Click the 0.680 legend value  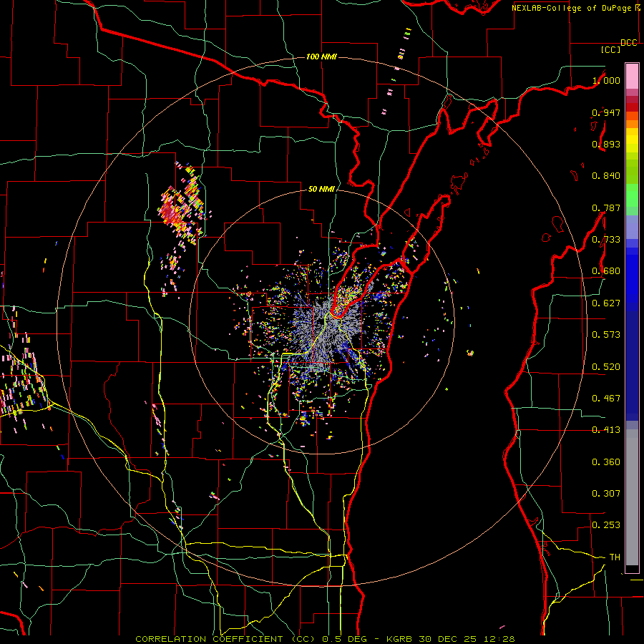pos(606,271)
